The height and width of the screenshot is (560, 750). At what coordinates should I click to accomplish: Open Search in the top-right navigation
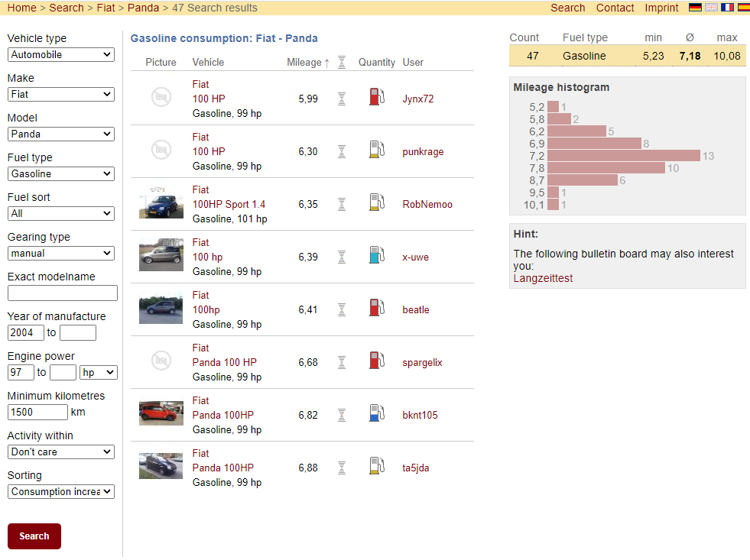click(x=568, y=8)
